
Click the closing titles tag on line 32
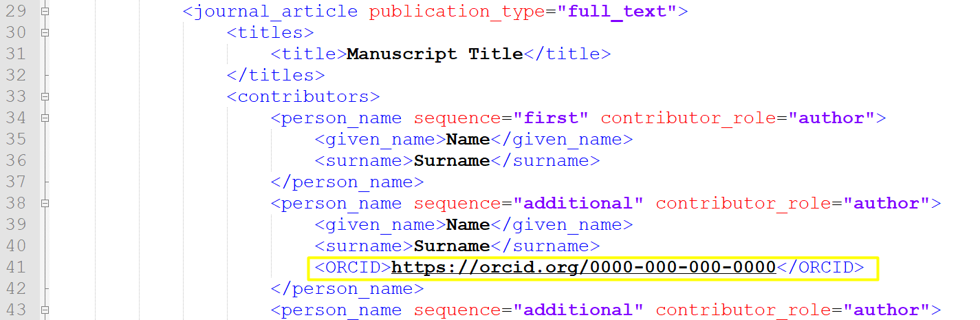pos(275,75)
